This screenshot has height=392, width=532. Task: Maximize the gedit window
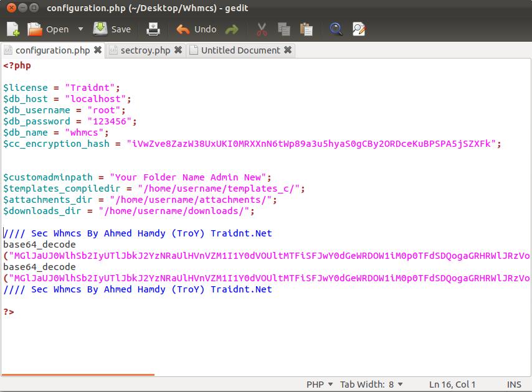[x=34, y=8]
